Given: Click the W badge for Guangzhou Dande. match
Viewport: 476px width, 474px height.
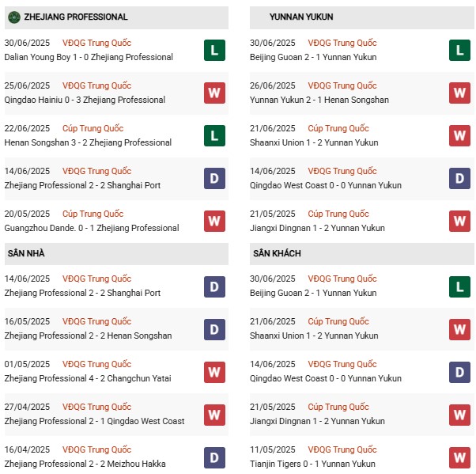Looking at the screenshot, I should [214, 222].
